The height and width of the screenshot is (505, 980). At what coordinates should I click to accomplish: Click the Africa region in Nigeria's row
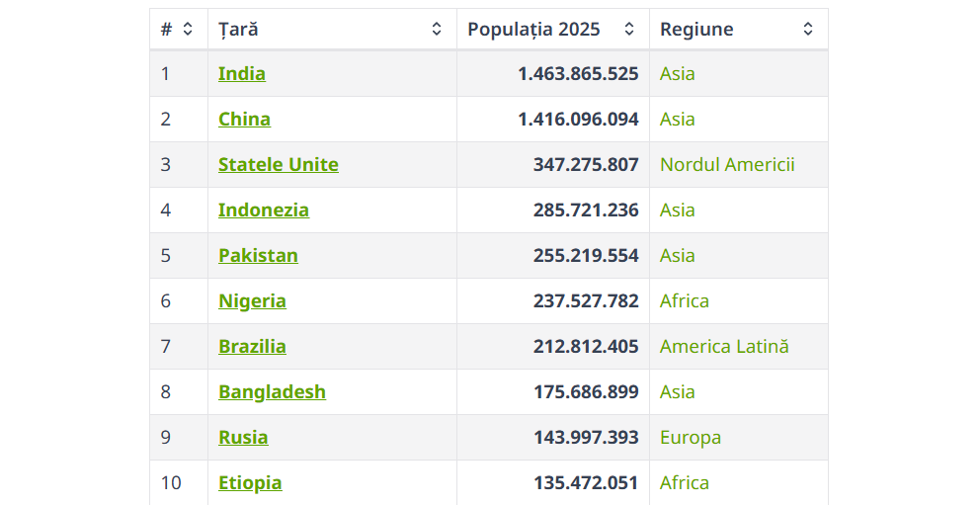pyautogui.click(x=685, y=301)
